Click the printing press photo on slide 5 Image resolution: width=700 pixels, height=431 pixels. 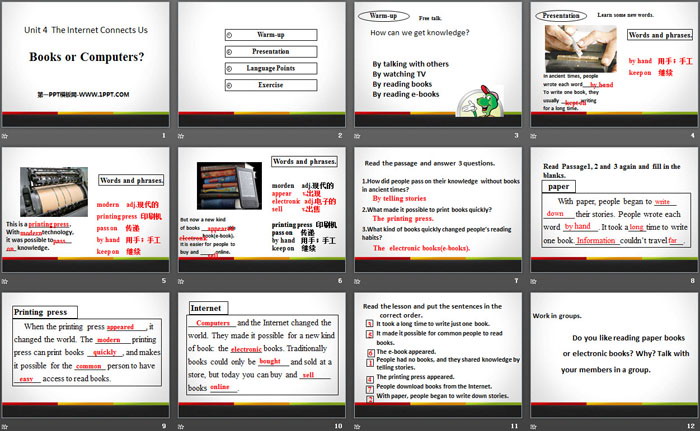[x=54, y=192]
